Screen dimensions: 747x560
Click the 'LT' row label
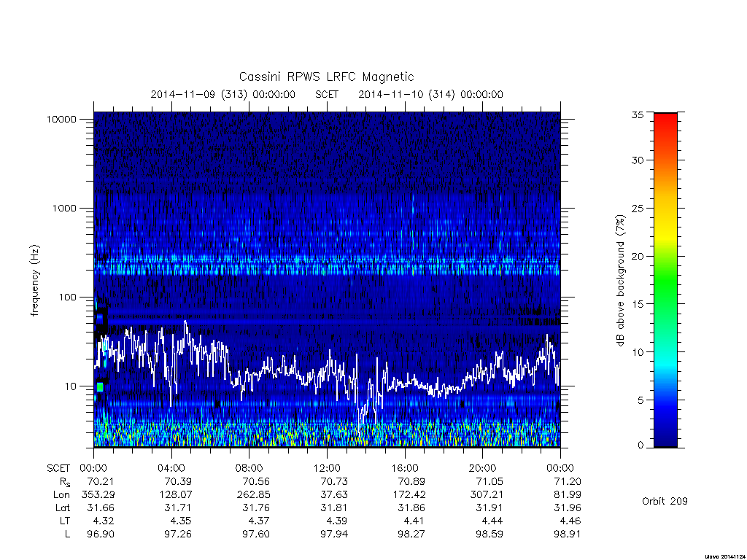tap(65, 521)
